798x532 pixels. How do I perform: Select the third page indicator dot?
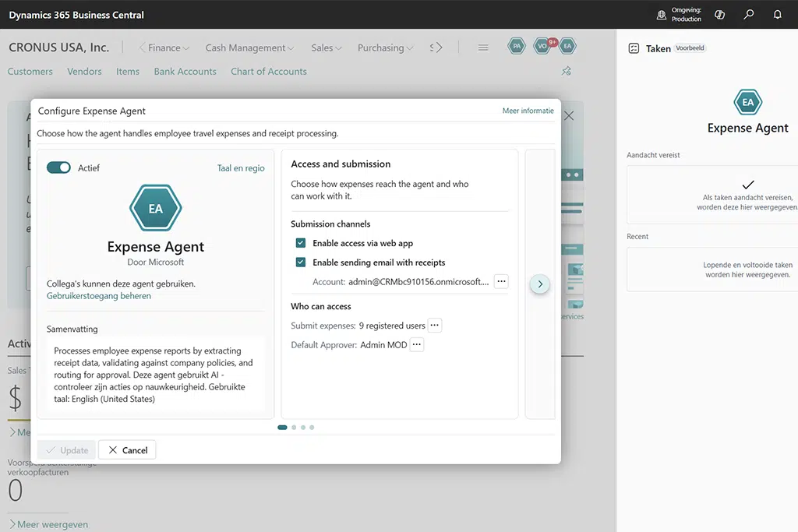pos(303,427)
